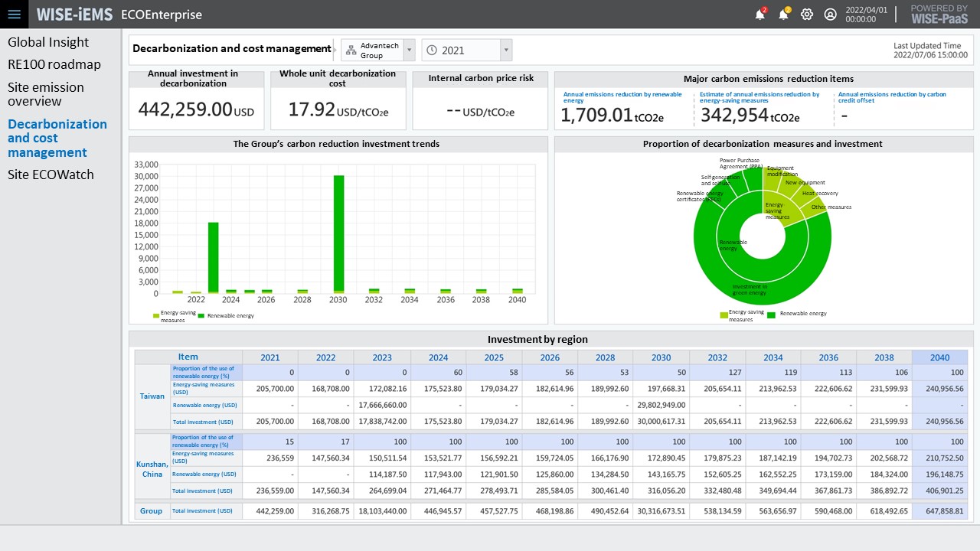Click the clock icon in year selector
This screenshot has height=551, width=980.
coord(432,51)
